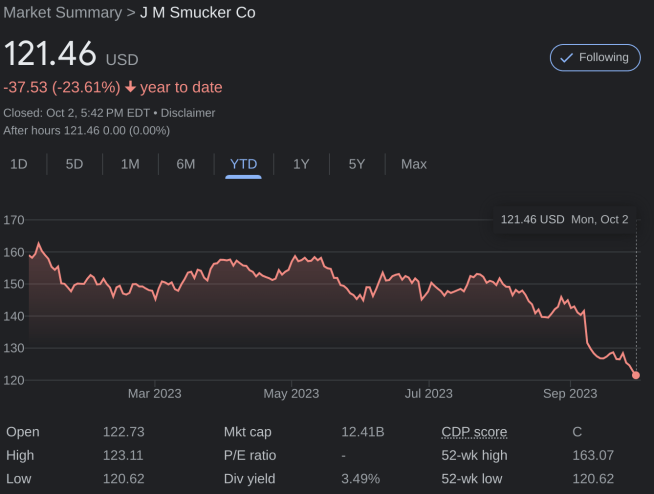Screen dimensions: 654x494
Task: Click the red endpoint dot on chart
Action: [x=636, y=375]
